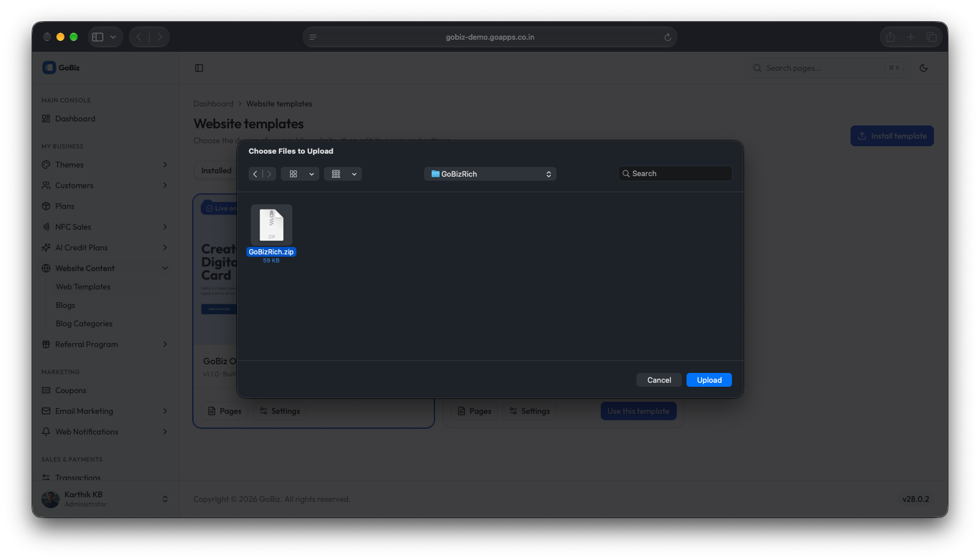Click the Themes palette icon
The image size is (980, 560).
click(46, 165)
